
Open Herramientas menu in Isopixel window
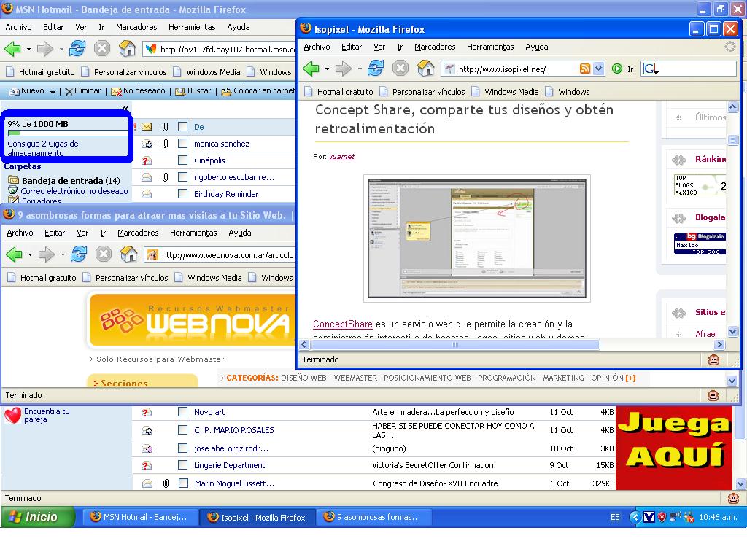(490, 47)
